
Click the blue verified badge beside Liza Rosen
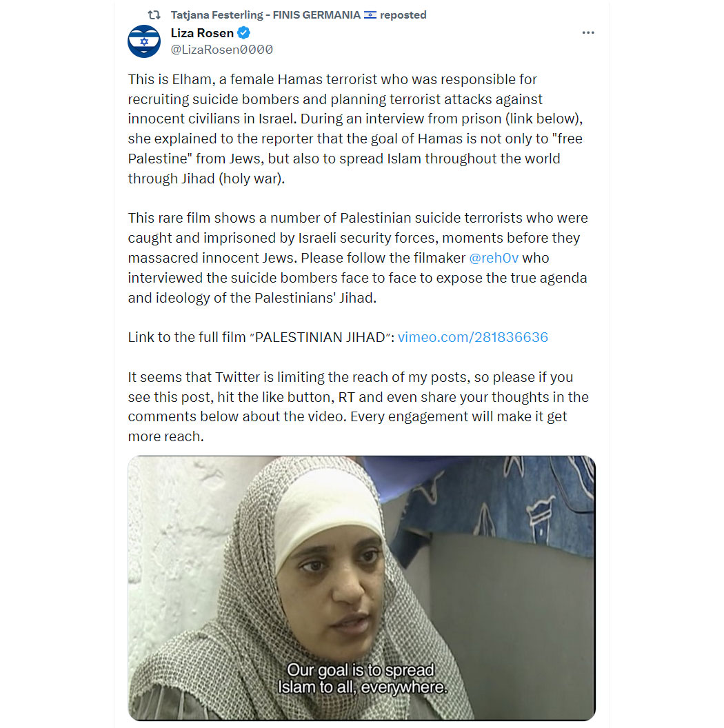point(244,33)
